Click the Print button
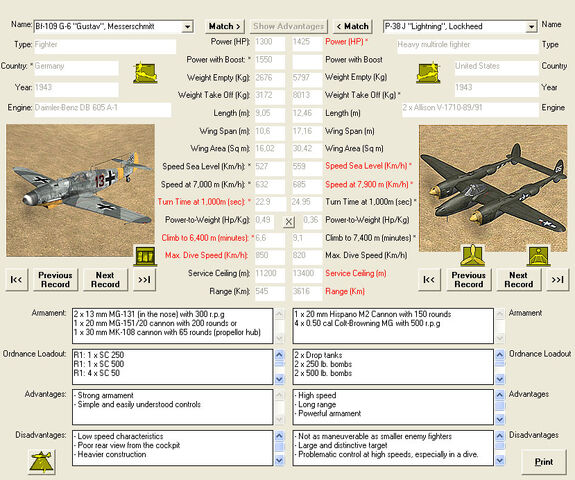 tap(544, 462)
